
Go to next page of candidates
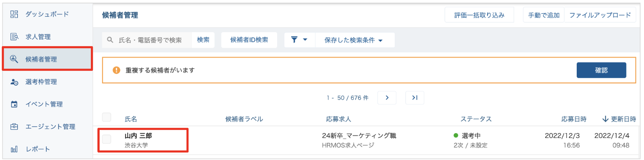pos(387,98)
